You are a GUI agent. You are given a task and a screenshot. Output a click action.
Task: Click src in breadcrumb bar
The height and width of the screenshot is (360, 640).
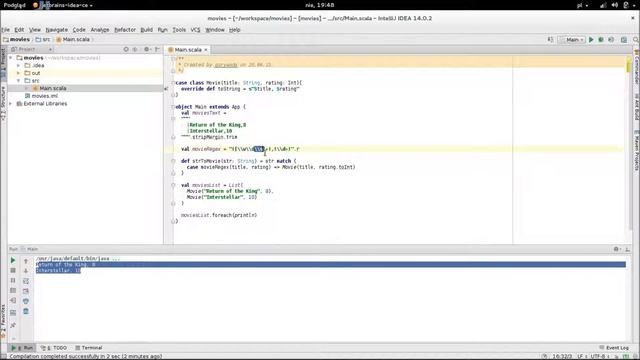coord(43,40)
